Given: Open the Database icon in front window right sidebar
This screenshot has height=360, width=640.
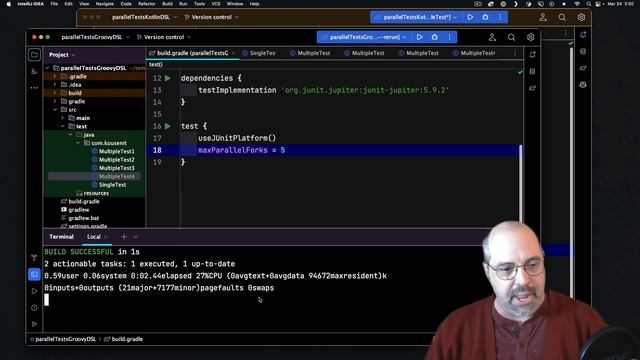Looking at the screenshot, I should tap(532, 71).
